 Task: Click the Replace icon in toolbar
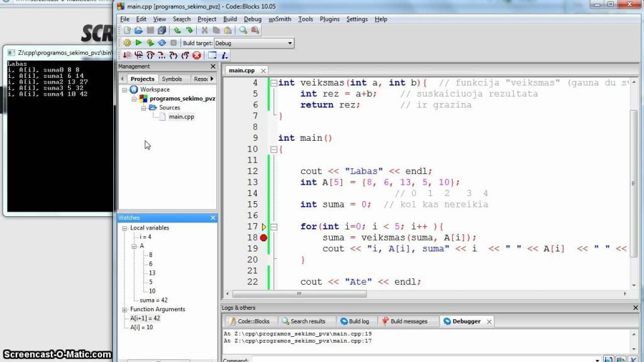pyautogui.click(x=255, y=30)
